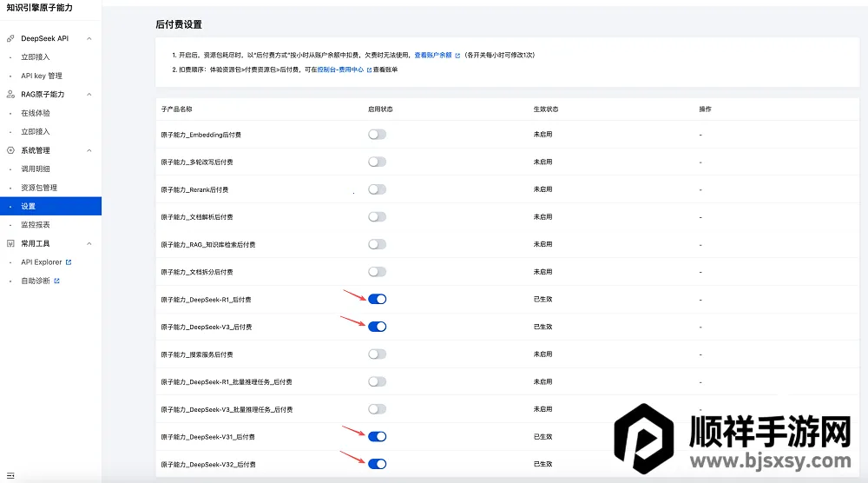Open 在线体验 in sidebar

coord(36,113)
